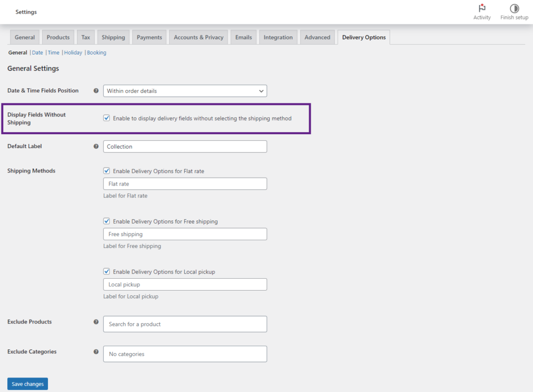Viewport: 533px width, 392px height.
Task: Click the Search for a product field
Action: 185,324
